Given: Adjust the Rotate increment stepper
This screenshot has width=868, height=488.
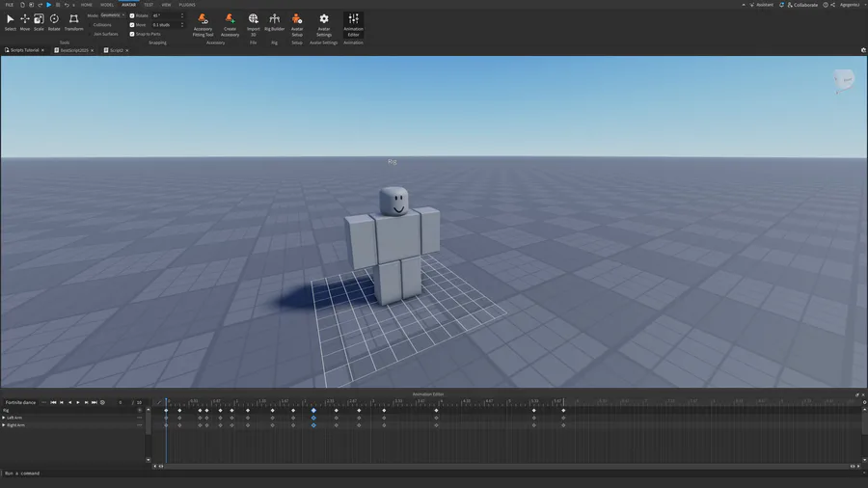Looking at the screenshot, I should coord(182,15).
